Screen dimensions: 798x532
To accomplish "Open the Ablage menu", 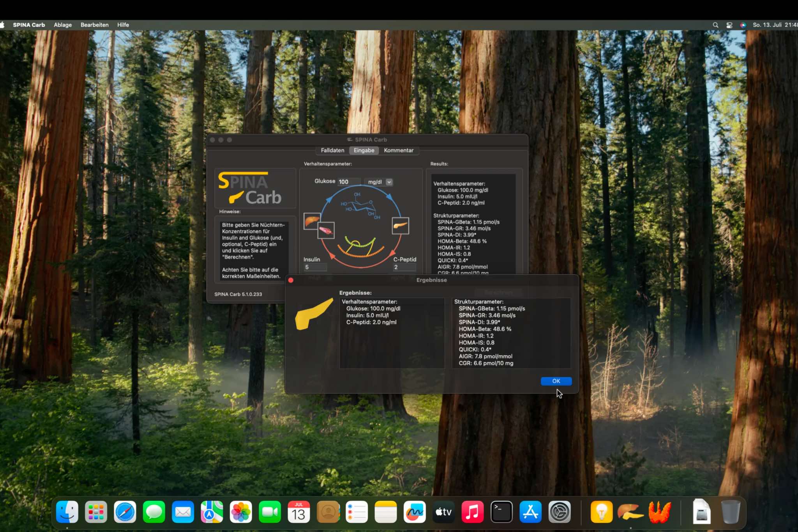I will 62,25.
